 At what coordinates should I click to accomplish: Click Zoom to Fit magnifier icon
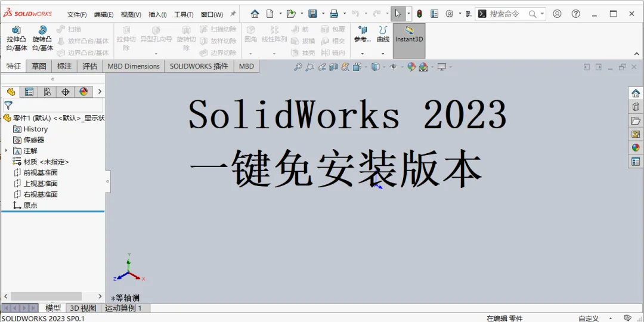click(x=298, y=67)
